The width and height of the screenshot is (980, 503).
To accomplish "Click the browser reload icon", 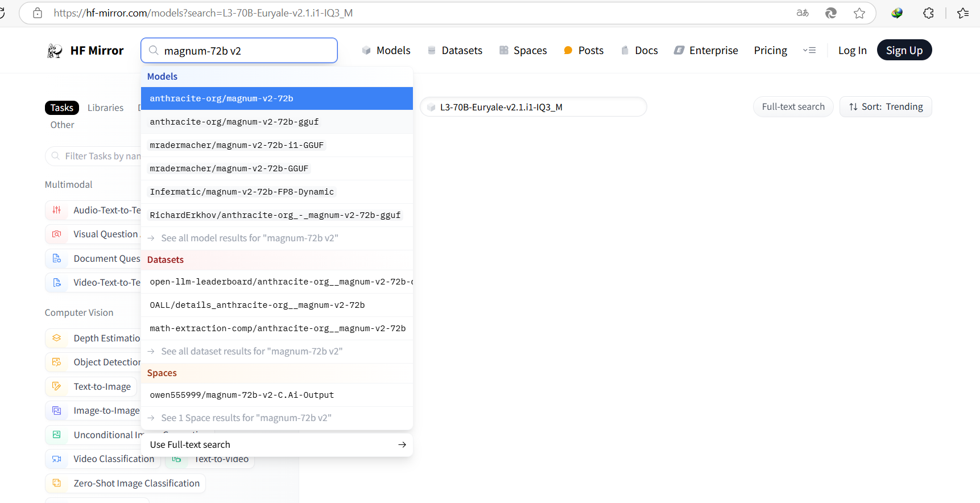I will [2, 13].
